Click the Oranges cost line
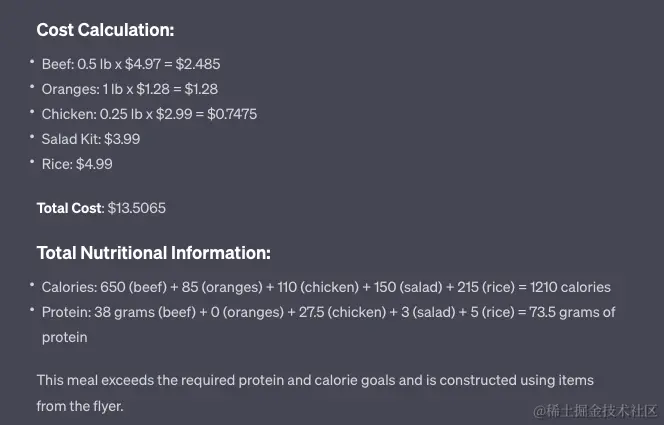 130,89
